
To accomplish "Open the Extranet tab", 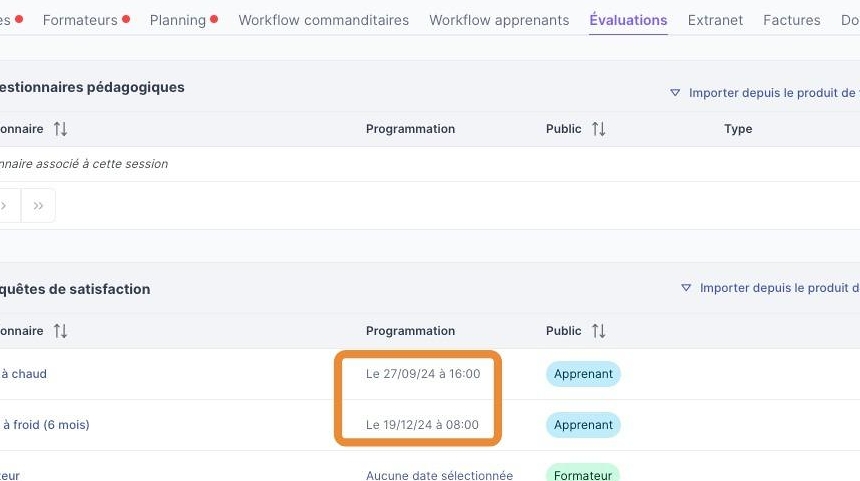I will 715,20.
